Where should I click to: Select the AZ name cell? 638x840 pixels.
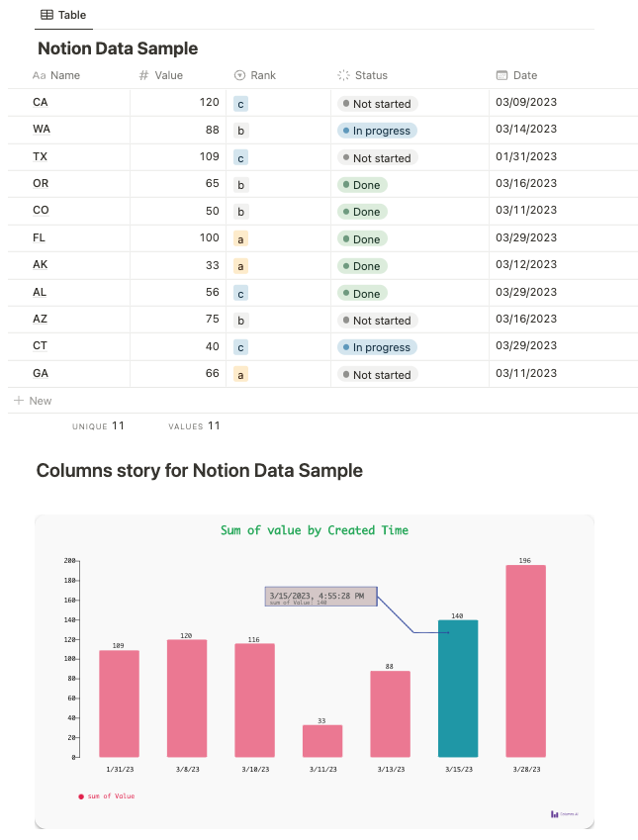coord(41,319)
